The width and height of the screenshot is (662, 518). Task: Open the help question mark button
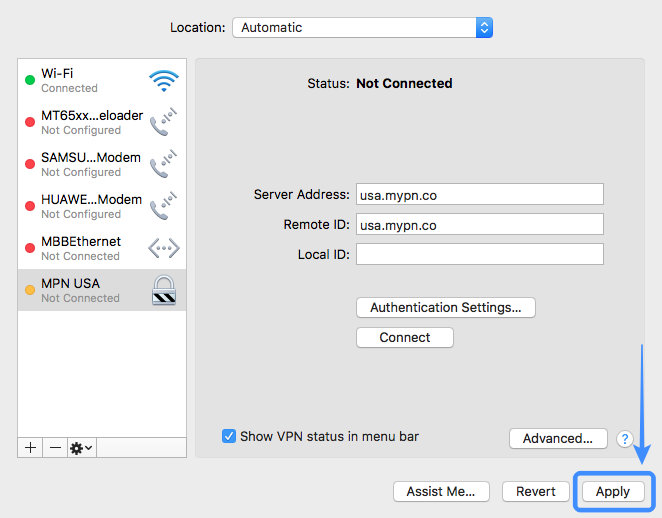624,439
